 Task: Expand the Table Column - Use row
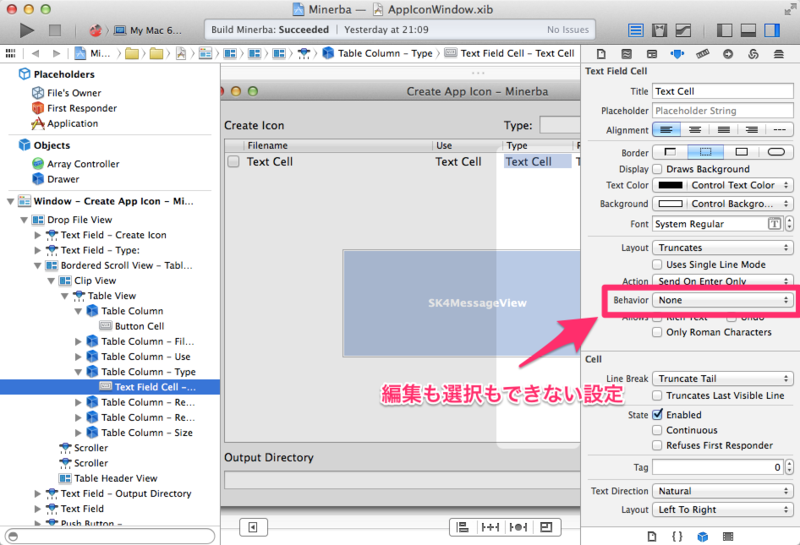[78, 357]
